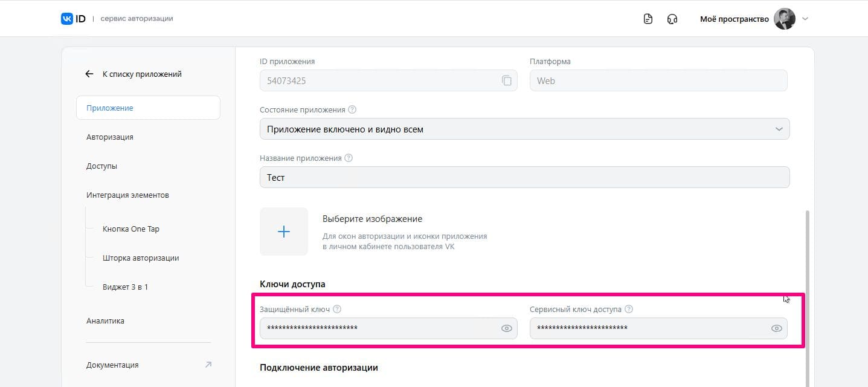Click the Название приложения text field
This screenshot has width=868, height=387.
pyautogui.click(x=524, y=178)
